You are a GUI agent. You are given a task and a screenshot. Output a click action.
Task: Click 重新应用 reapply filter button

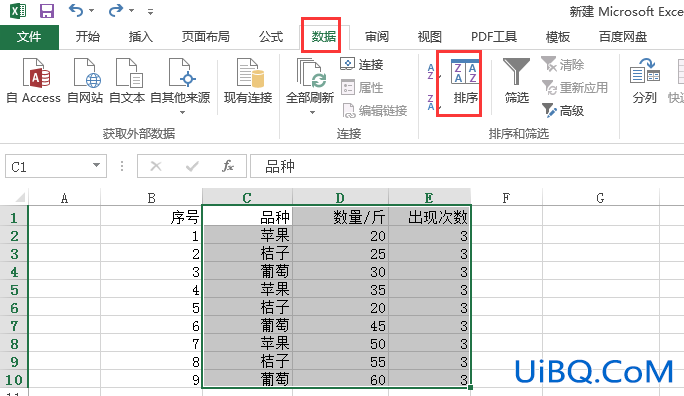click(575, 88)
